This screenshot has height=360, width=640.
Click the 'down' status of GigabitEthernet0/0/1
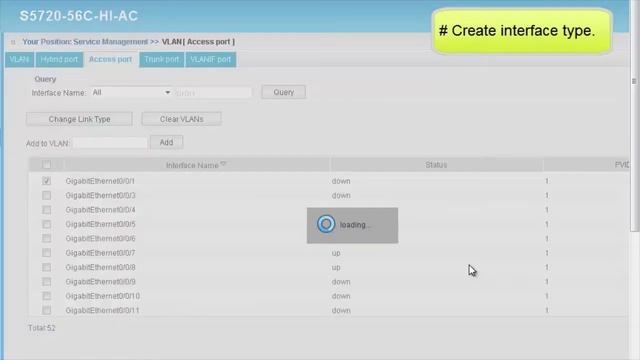(x=341, y=181)
